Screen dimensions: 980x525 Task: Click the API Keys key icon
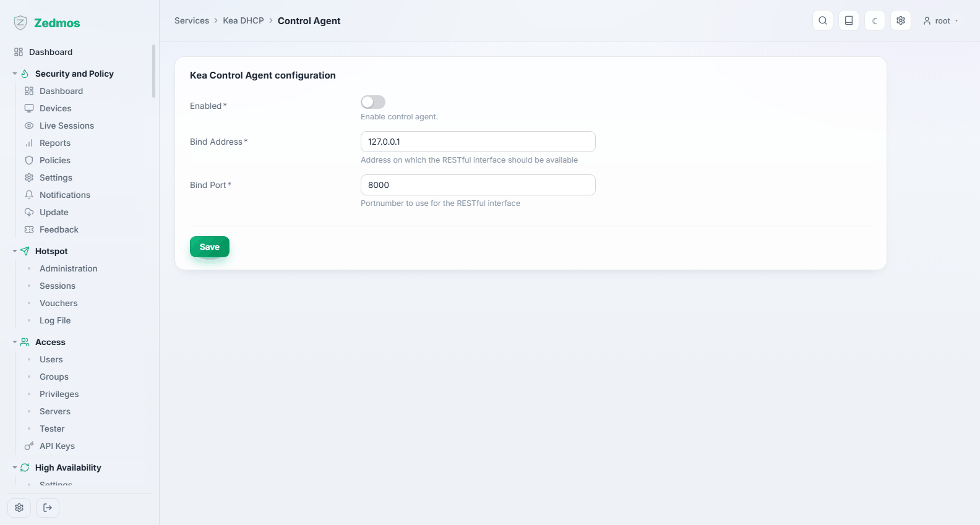tap(29, 446)
